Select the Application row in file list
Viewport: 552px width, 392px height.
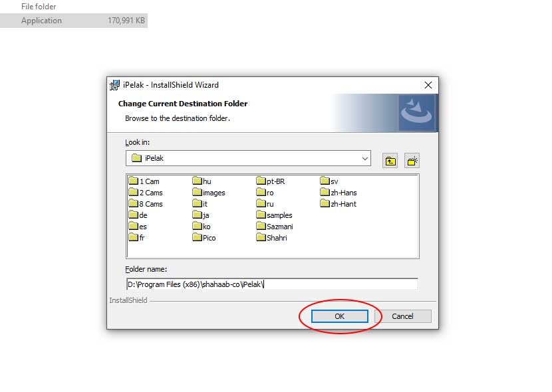[74, 21]
